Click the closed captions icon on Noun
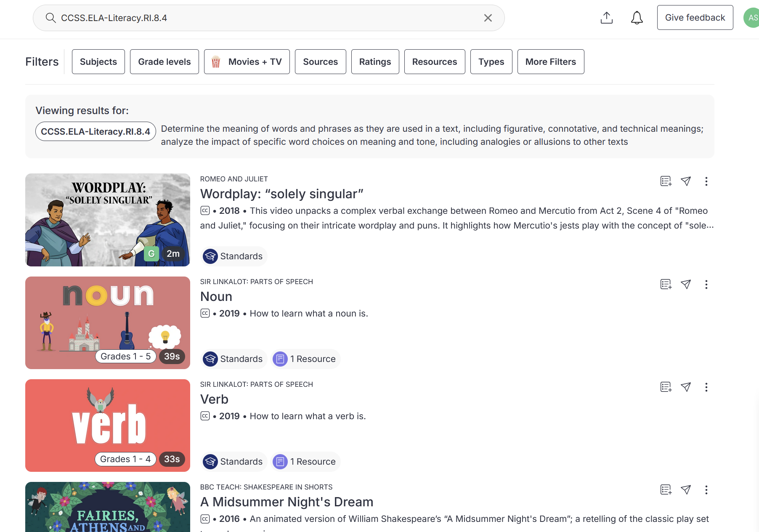The image size is (759, 532). (205, 313)
